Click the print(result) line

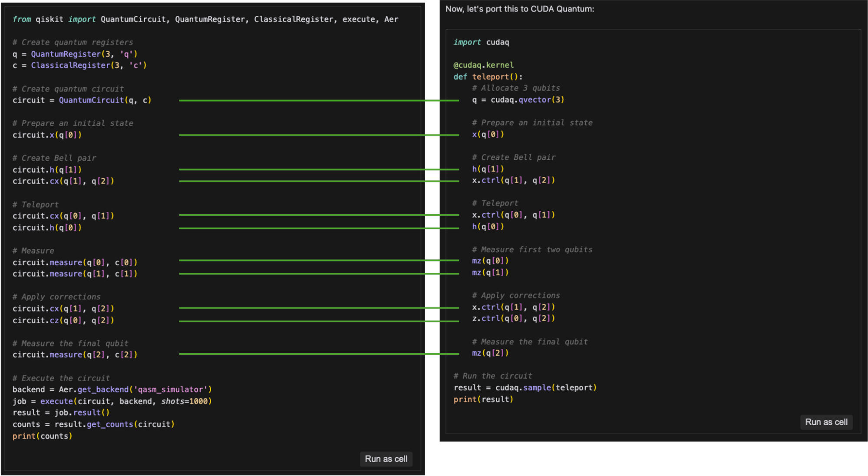(483, 399)
